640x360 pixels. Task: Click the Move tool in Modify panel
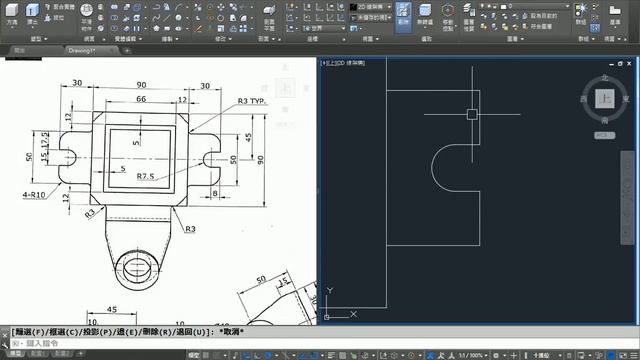coord(221,7)
